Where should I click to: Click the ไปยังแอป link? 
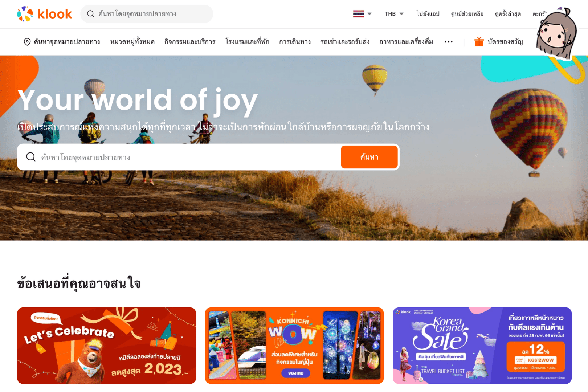(x=428, y=14)
